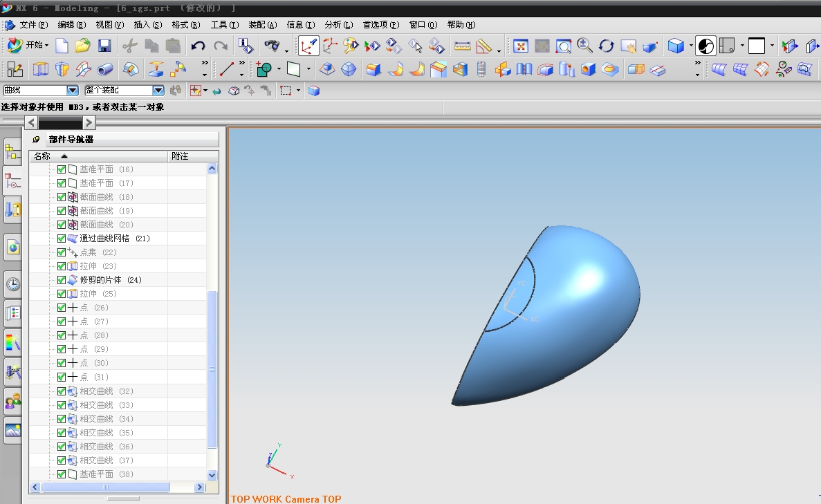Click the navigator horizontal scrollbar thumb

tap(105, 487)
